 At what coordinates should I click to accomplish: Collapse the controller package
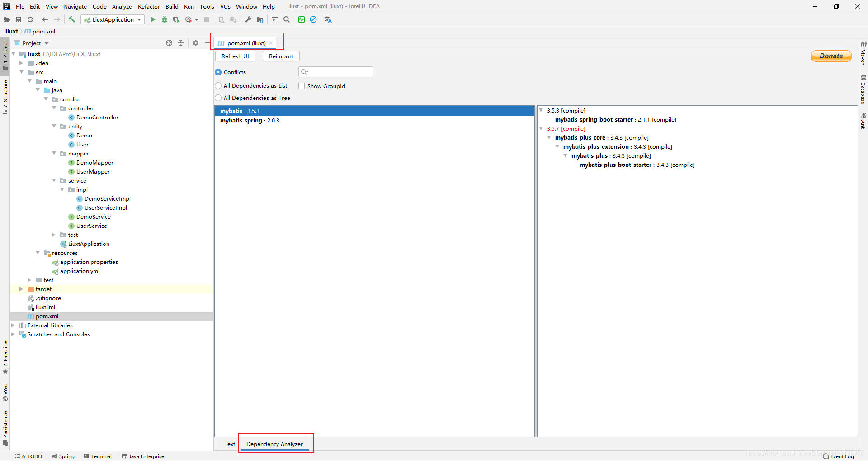(54, 108)
